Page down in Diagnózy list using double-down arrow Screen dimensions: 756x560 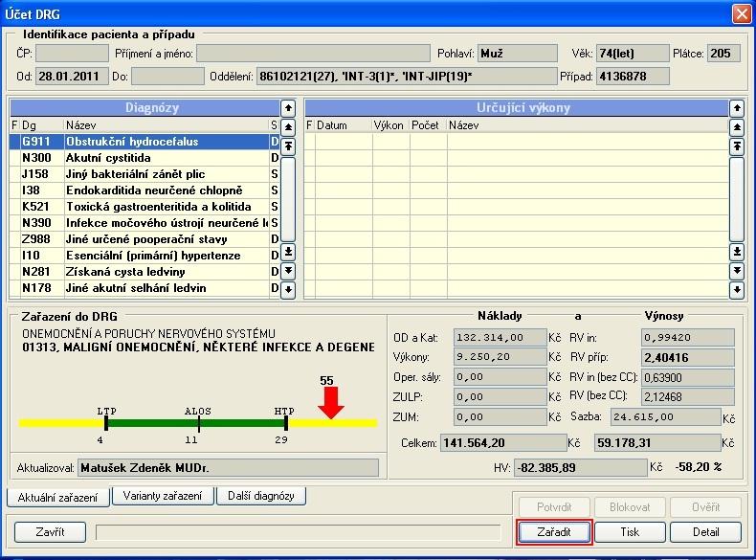tap(288, 271)
